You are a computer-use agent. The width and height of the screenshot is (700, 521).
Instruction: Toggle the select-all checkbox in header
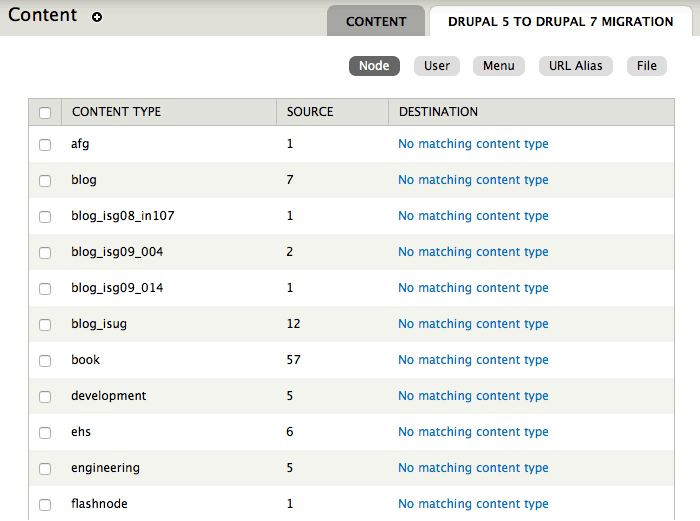point(45,113)
